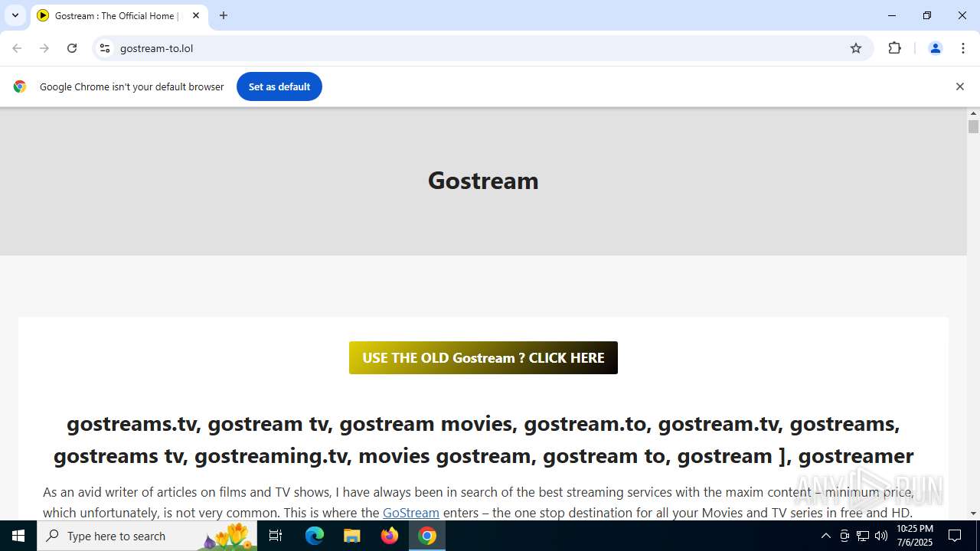Viewport: 980px width, 551px height.
Task: Click the taskbar search box
Action: (147, 536)
